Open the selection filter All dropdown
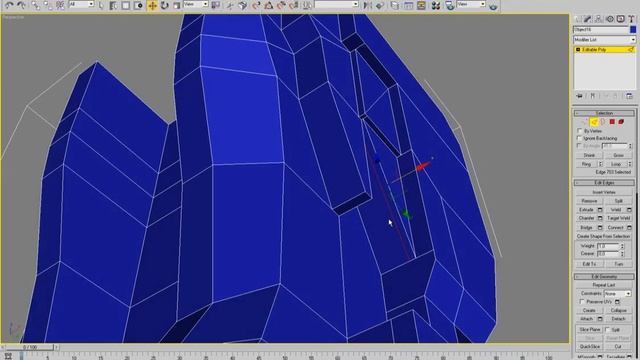640x360 pixels. click(81, 4)
